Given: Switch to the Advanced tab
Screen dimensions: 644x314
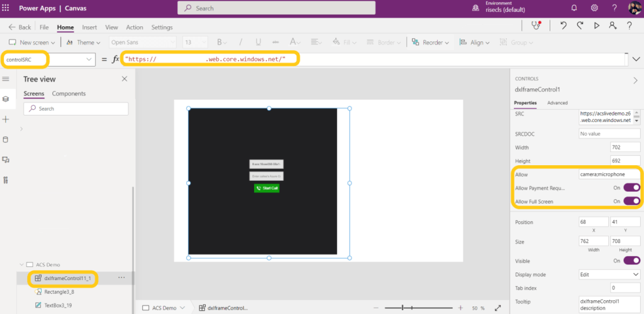Looking at the screenshot, I should point(557,103).
